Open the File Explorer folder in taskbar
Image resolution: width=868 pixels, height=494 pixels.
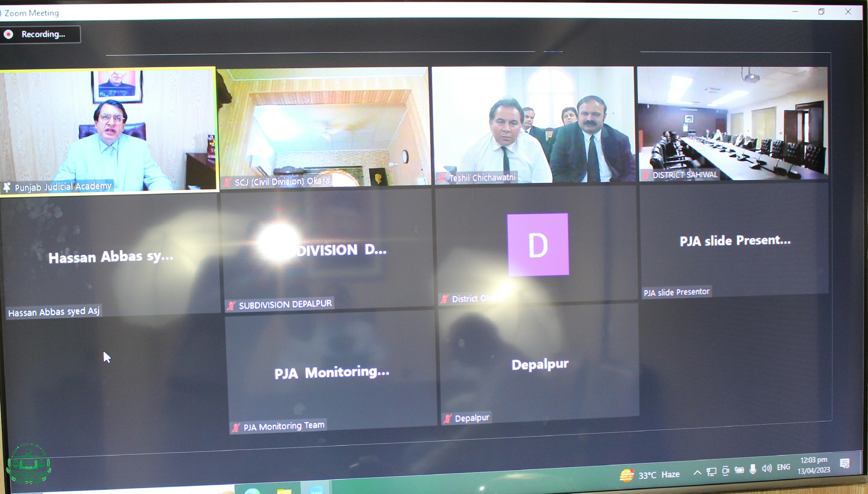(x=284, y=490)
